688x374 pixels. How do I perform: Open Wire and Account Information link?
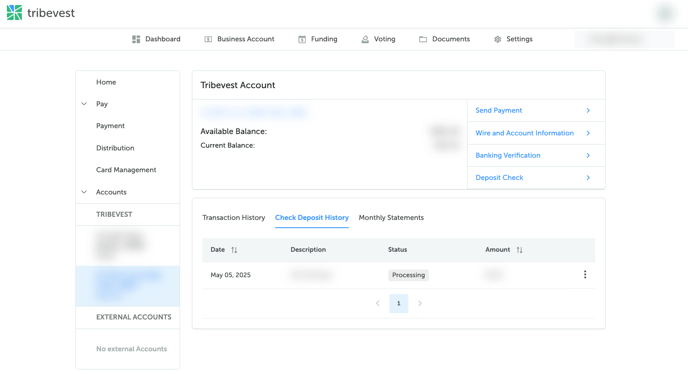525,133
